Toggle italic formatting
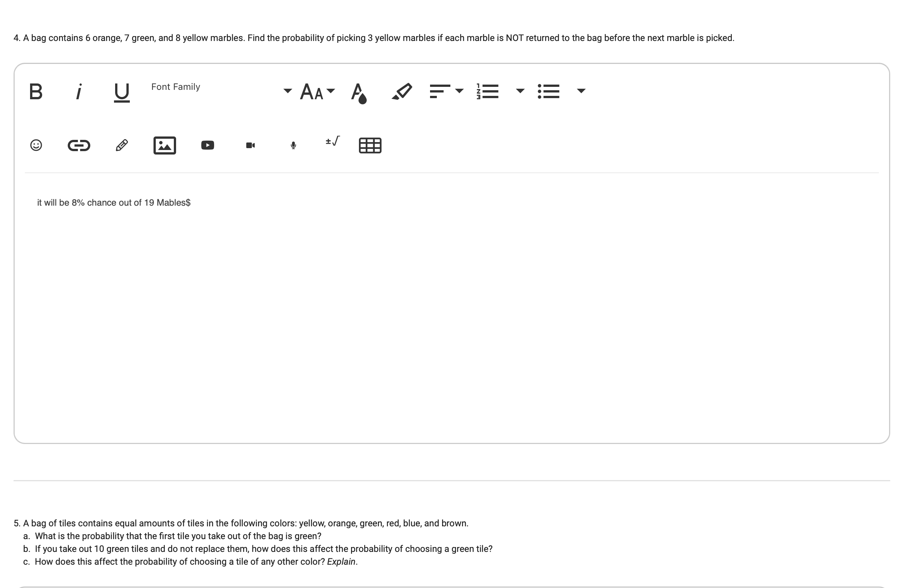 pyautogui.click(x=79, y=91)
